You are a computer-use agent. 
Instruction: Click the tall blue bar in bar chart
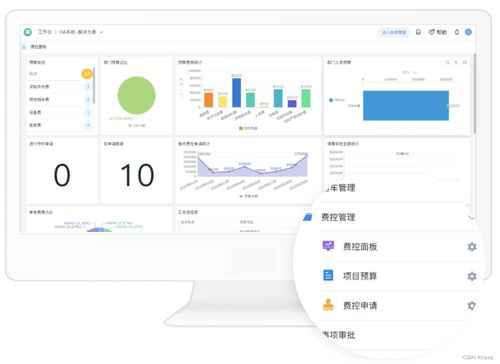point(236,93)
